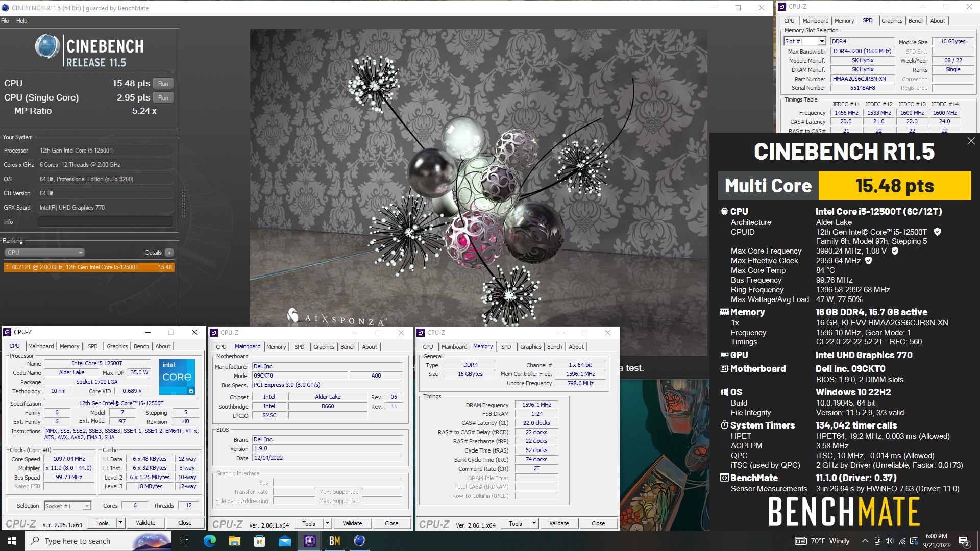The height and width of the screenshot is (551, 980).
Task: Switch to Cinebench via its taskbar icon
Action: [360, 541]
